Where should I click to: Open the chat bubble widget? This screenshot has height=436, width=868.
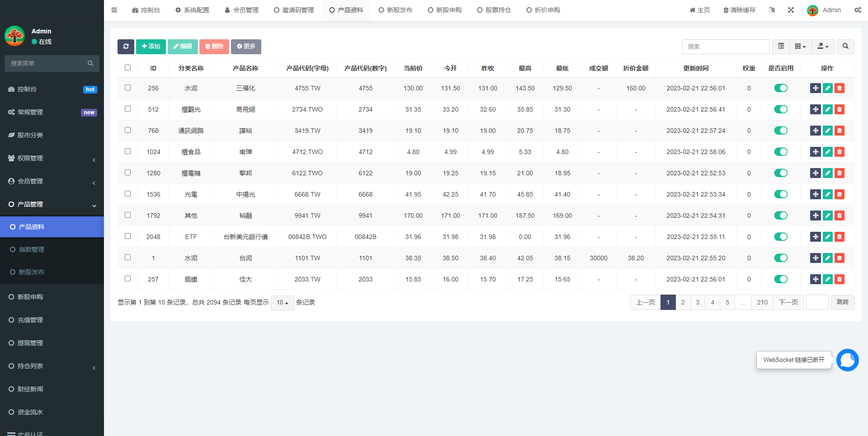point(847,360)
